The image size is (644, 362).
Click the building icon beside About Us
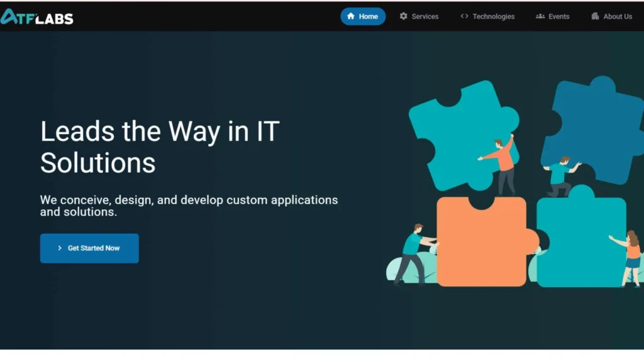(595, 16)
